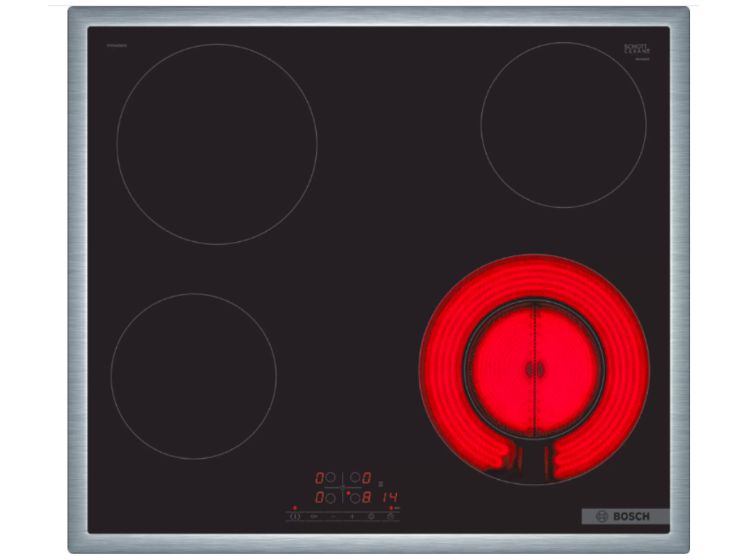The height and width of the screenshot is (560, 747).
Task: Tap the child lock key icon
Action: click(x=314, y=516)
